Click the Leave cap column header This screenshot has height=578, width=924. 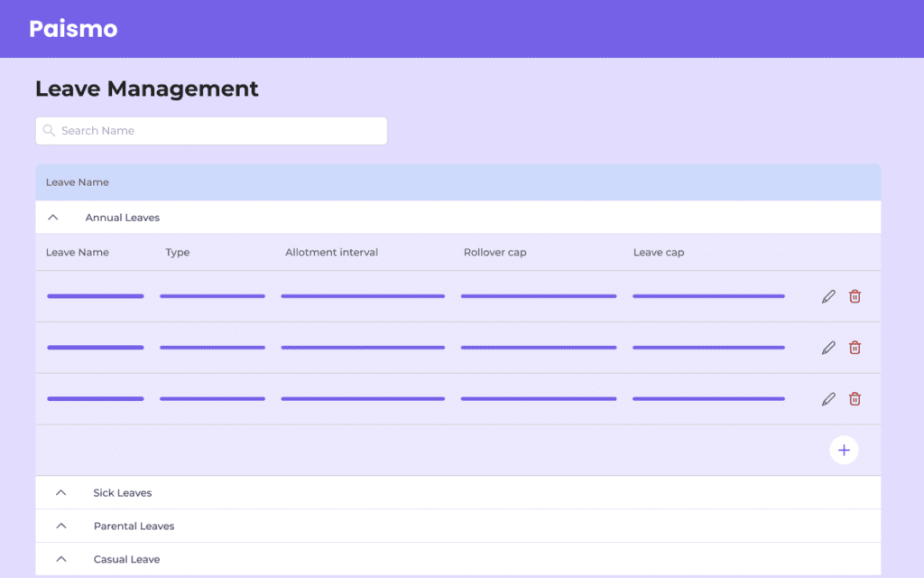tap(658, 252)
